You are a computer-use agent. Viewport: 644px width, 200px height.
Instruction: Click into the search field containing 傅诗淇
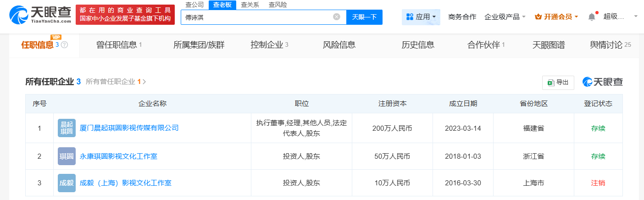click(257, 17)
